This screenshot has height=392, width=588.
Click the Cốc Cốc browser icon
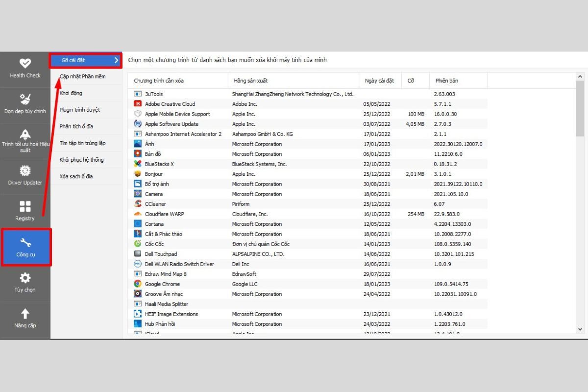(138, 244)
